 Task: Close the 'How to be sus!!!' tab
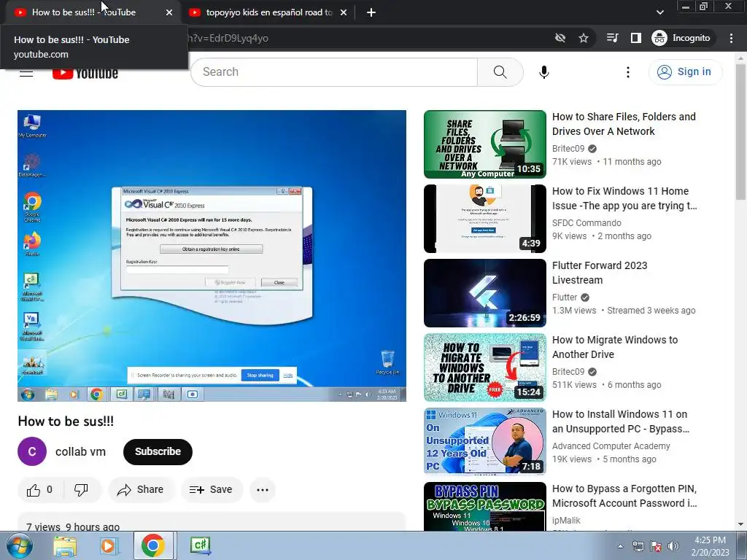169,12
